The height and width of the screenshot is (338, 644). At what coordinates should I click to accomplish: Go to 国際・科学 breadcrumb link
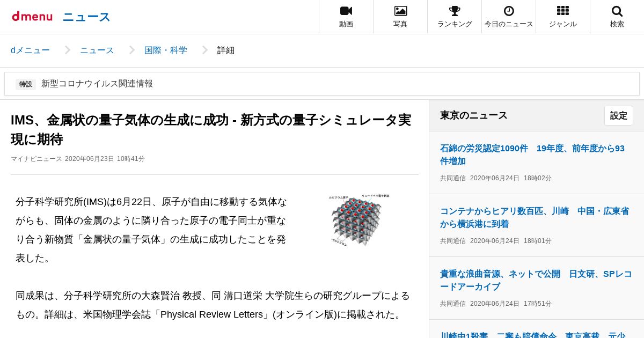click(x=166, y=50)
